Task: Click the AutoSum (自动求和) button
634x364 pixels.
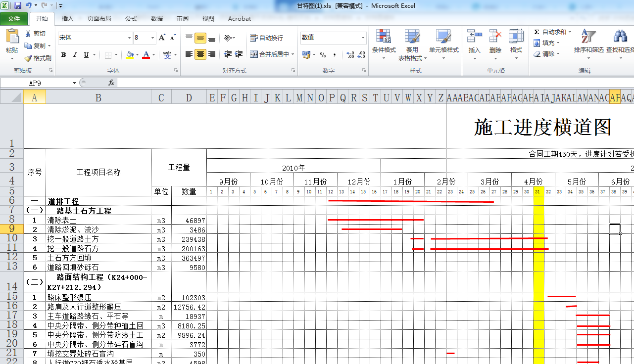Action: coord(550,32)
